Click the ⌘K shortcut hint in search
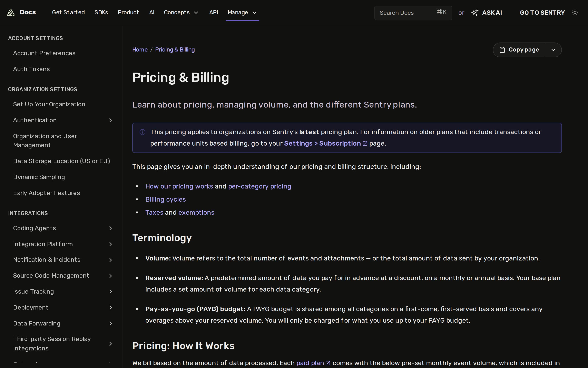This screenshot has width=588, height=368. coord(441,12)
